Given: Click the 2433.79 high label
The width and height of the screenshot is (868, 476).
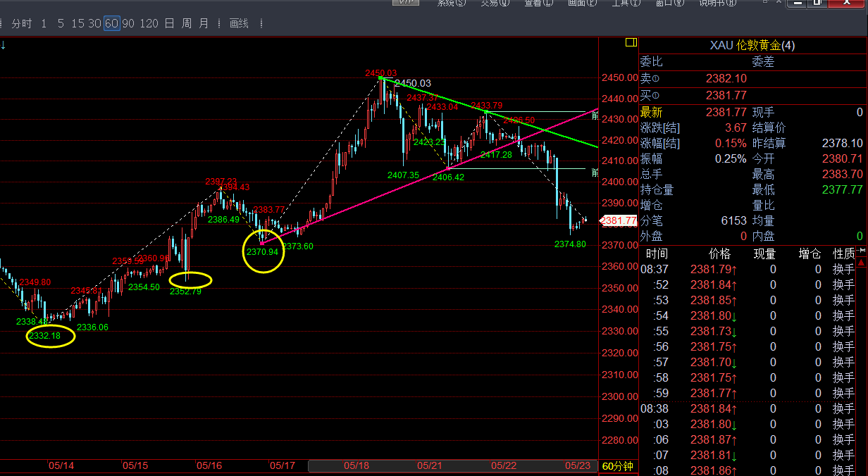Looking at the screenshot, I should 487,106.
